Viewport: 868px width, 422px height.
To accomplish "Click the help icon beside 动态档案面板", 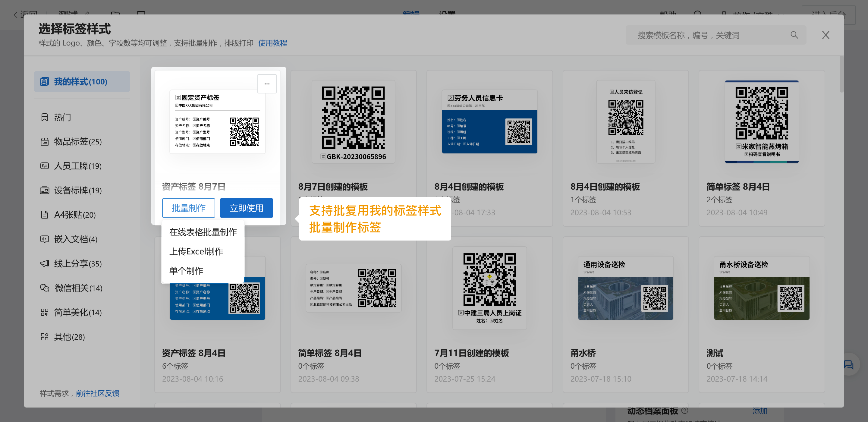I will click(x=684, y=411).
